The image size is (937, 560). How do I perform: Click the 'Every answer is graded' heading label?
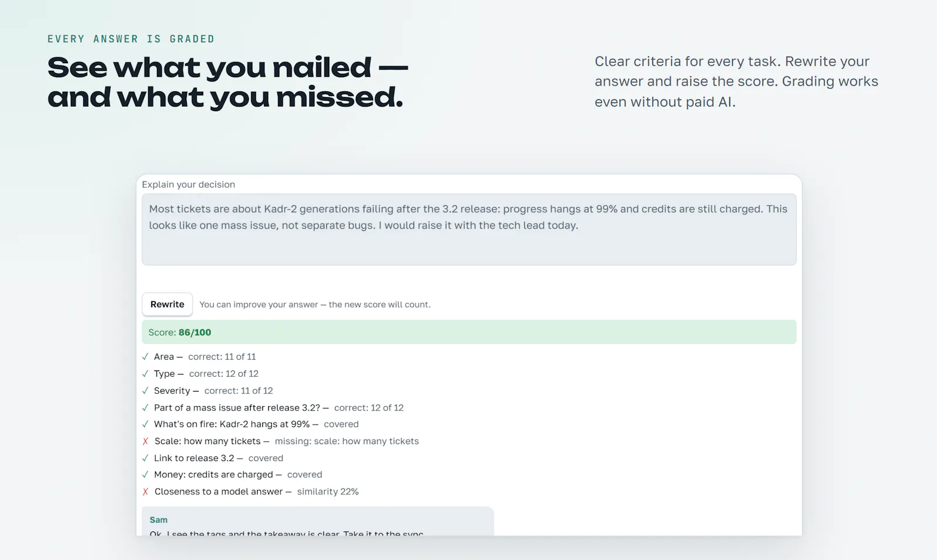click(131, 39)
